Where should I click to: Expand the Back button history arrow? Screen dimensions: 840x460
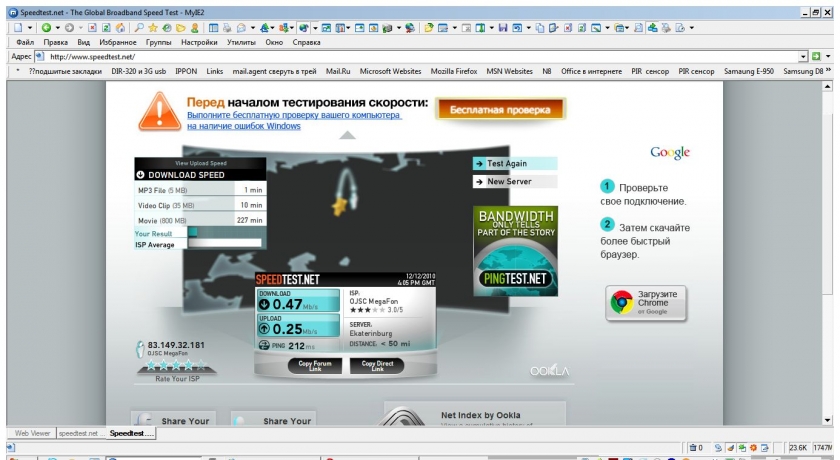(57, 28)
